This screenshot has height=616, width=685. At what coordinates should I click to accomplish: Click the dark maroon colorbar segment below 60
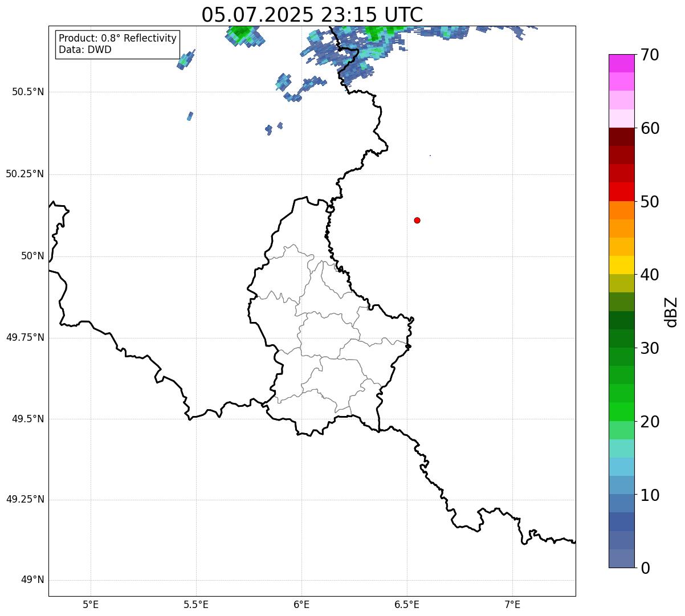[621, 137]
